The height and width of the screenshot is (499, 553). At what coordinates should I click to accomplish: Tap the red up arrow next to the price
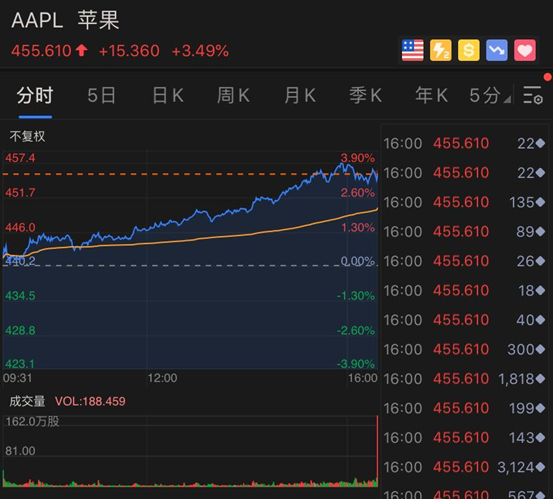81,50
